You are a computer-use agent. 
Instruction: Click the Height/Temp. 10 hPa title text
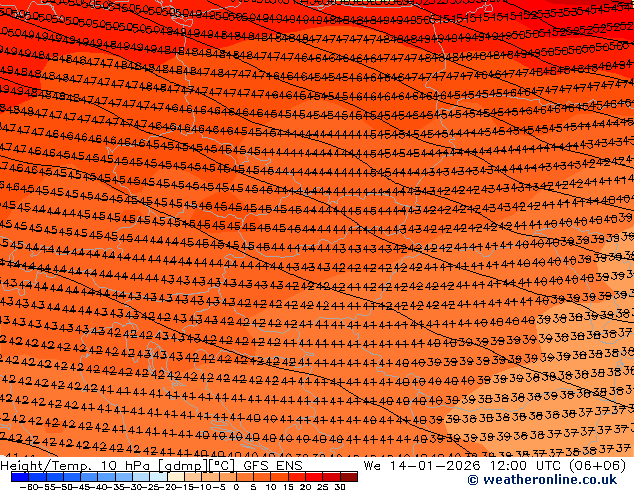click(x=75, y=466)
